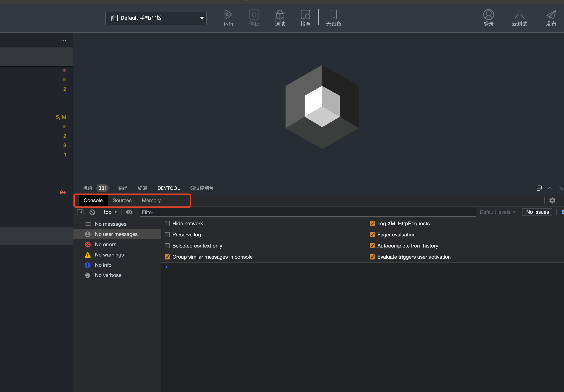The height and width of the screenshot is (392, 564).
Task: Click the 无设备 device icon
Action: (x=334, y=15)
